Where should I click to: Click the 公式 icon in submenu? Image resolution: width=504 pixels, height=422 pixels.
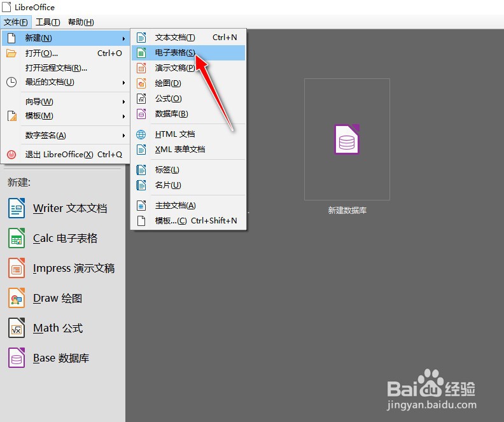141,99
